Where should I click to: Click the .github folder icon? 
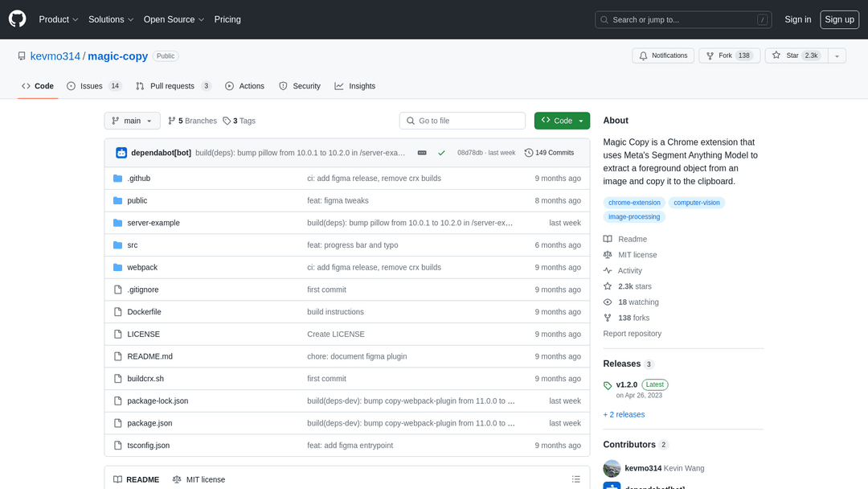tap(117, 179)
